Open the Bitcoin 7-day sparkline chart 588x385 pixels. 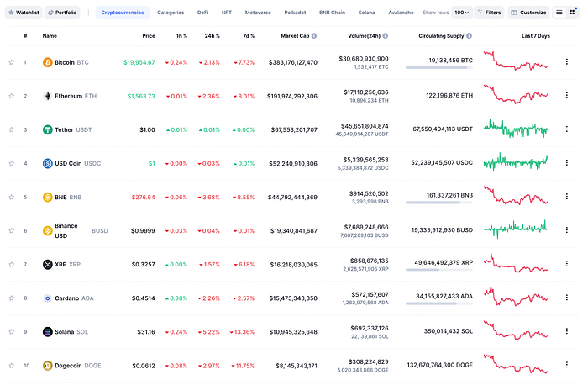pyautogui.click(x=516, y=61)
